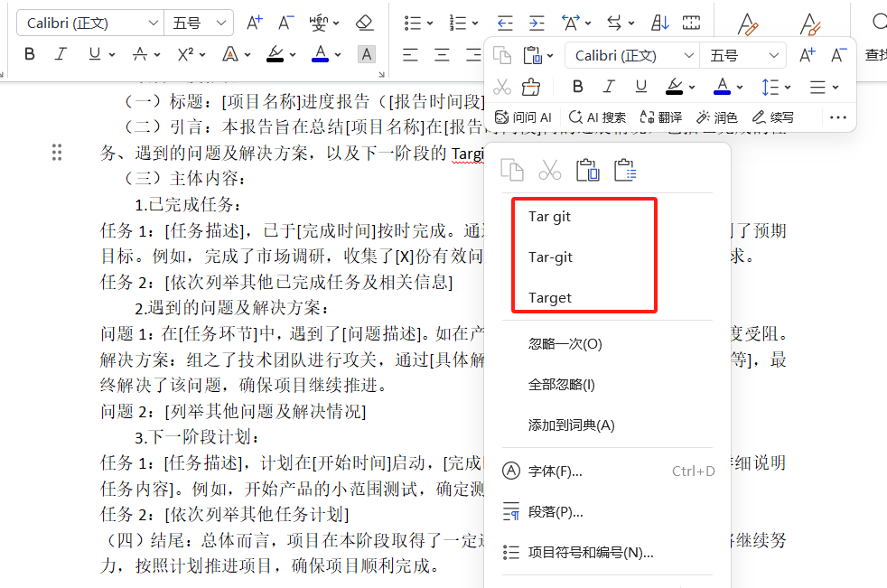The image size is (887, 588).
Task: Click the 问问AI icon on the floating toolbar
Action: pos(520,117)
